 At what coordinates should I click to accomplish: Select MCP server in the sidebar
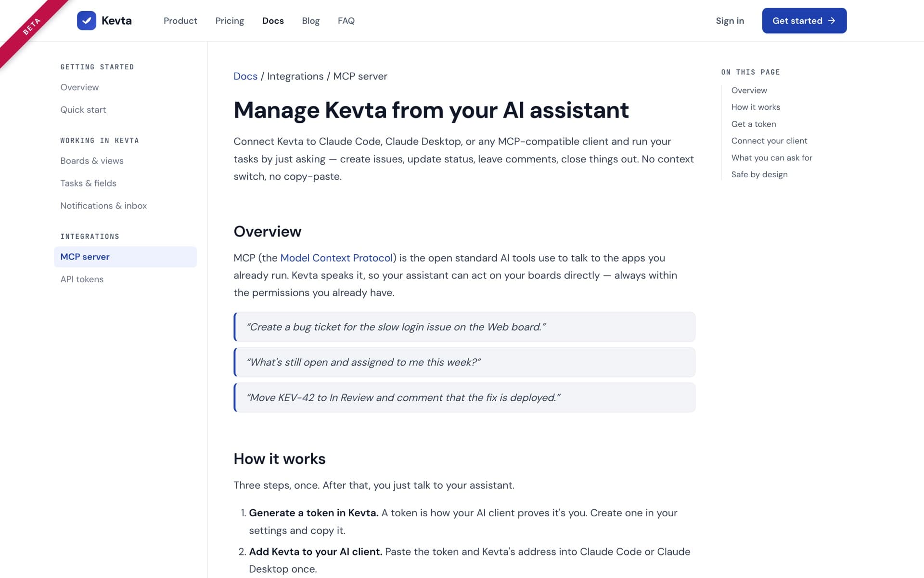(x=125, y=257)
